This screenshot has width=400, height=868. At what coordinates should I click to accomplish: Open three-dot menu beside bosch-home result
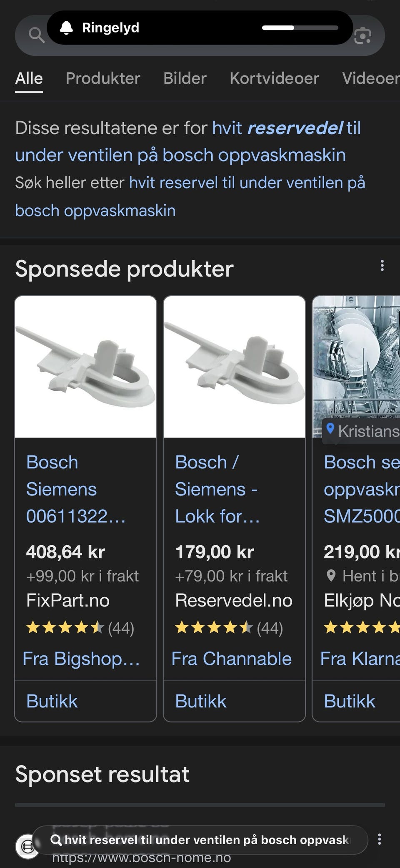379,839
